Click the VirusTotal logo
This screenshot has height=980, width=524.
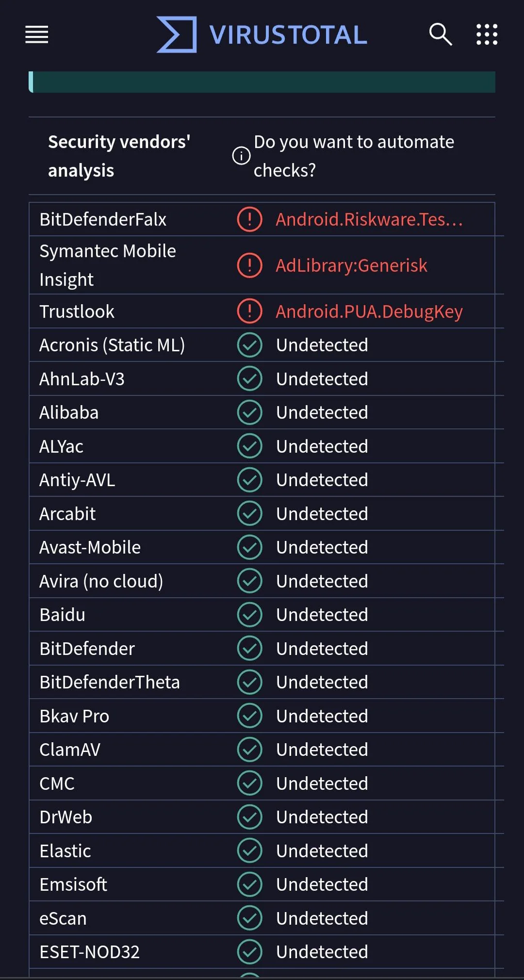point(261,34)
